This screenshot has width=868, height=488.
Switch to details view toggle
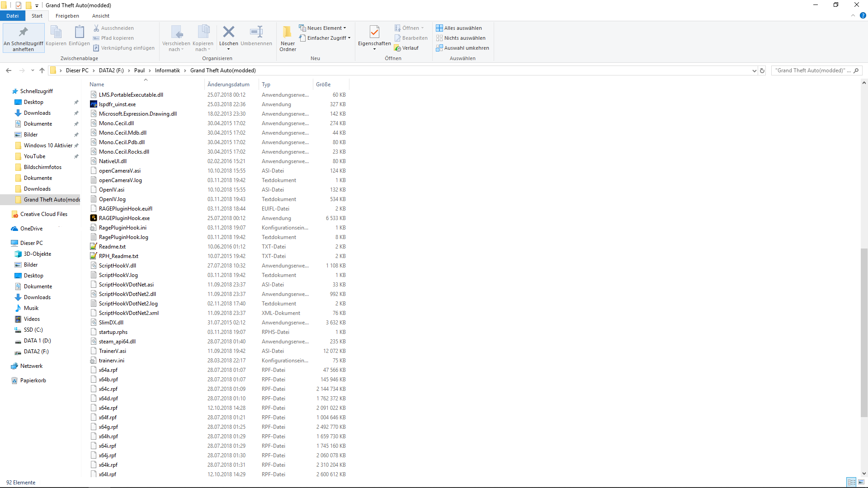[851, 482]
